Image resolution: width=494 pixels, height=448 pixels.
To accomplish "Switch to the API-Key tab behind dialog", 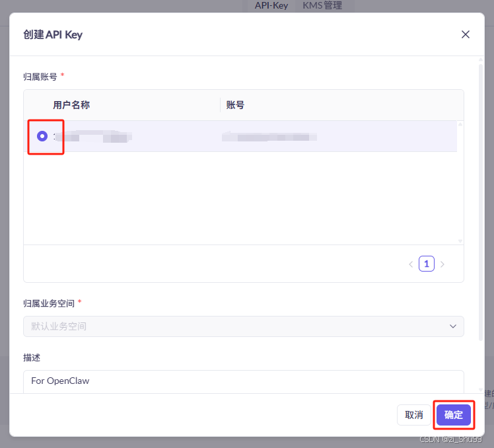I will pos(271,5).
